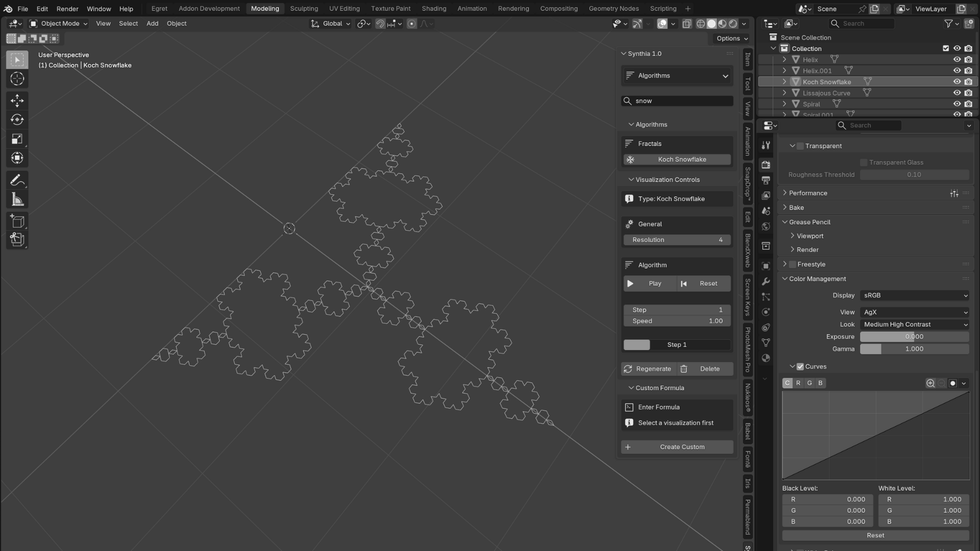Open the Look dropdown Medium High Contrast
The image size is (980, 551).
point(914,324)
